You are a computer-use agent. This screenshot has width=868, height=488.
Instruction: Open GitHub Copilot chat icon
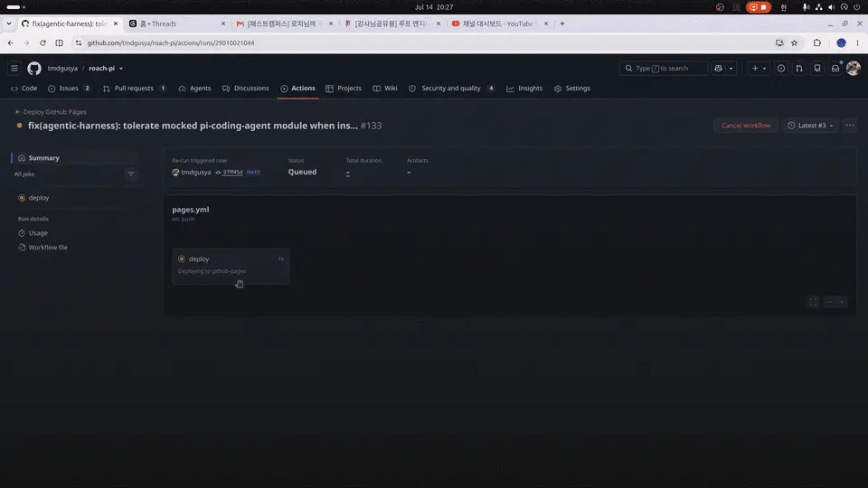[x=719, y=68]
